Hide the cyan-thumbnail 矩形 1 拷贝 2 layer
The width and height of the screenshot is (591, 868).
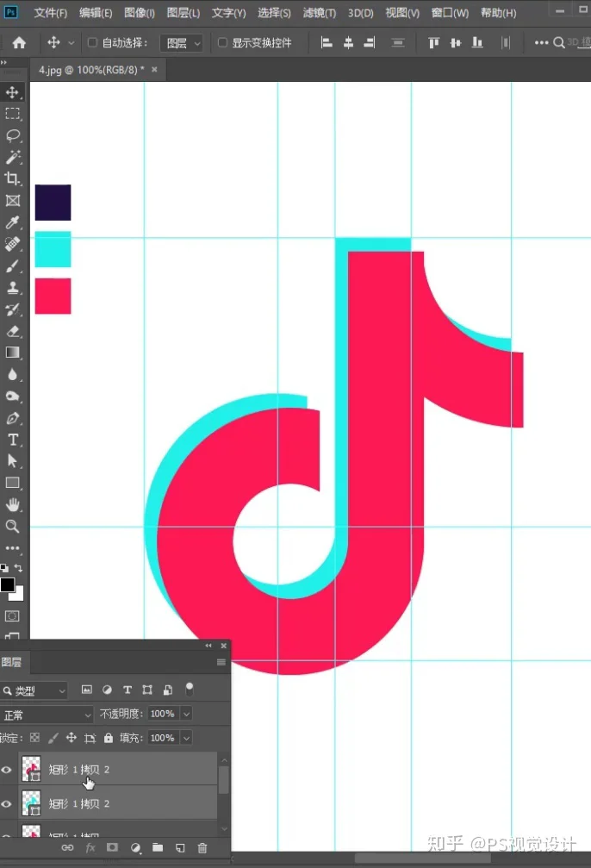[x=7, y=804]
